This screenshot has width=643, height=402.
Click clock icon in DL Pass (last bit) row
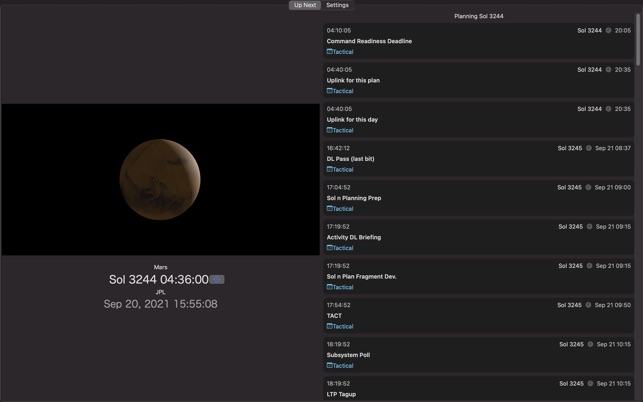click(589, 148)
